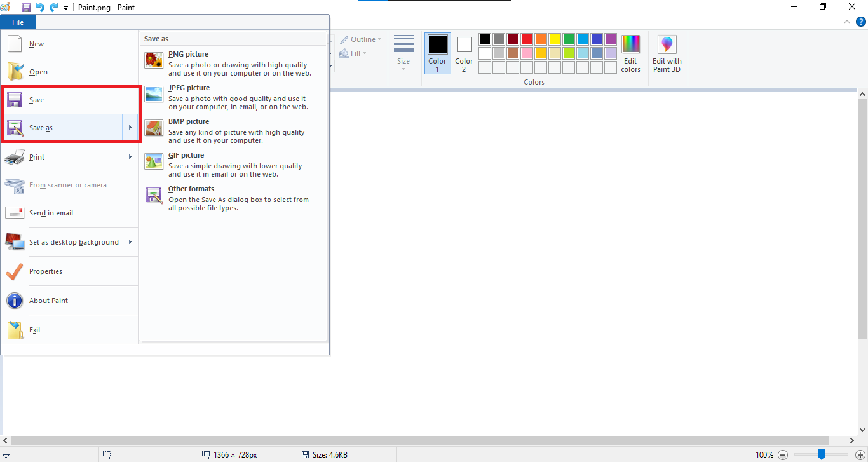The width and height of the screenshot is (868, 462).
Task: Expand Set as desktop background submenu arrow
Action: pyautogui.click(x=130, y=241)
